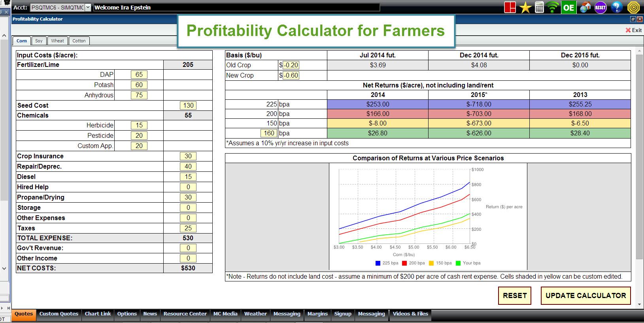Click the 225 bpa blue legend entry
644x323 pixels.
(387, 263)
